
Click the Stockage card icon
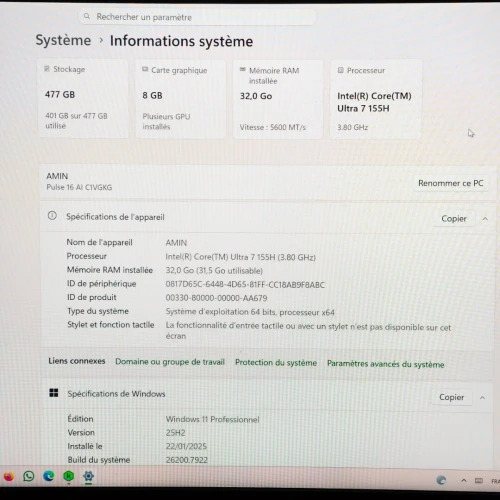[x=47, y=69]
